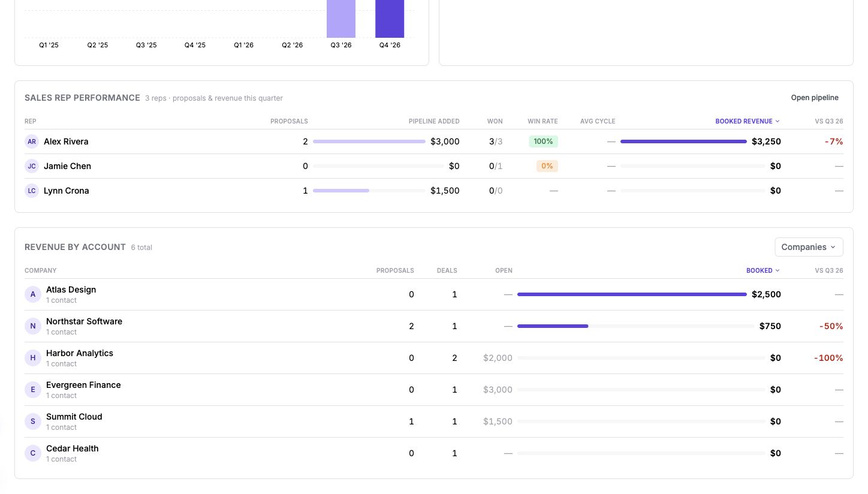The image size is (868, 494).
Task: Sort accounts by Booked column
Action: click(762, 270)
